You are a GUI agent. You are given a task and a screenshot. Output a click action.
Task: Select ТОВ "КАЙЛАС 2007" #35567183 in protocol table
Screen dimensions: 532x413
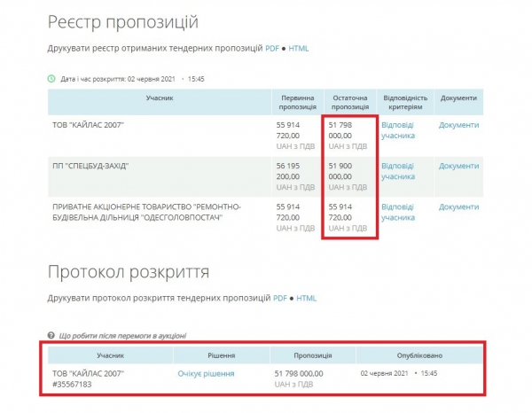[x=89, y=378]
